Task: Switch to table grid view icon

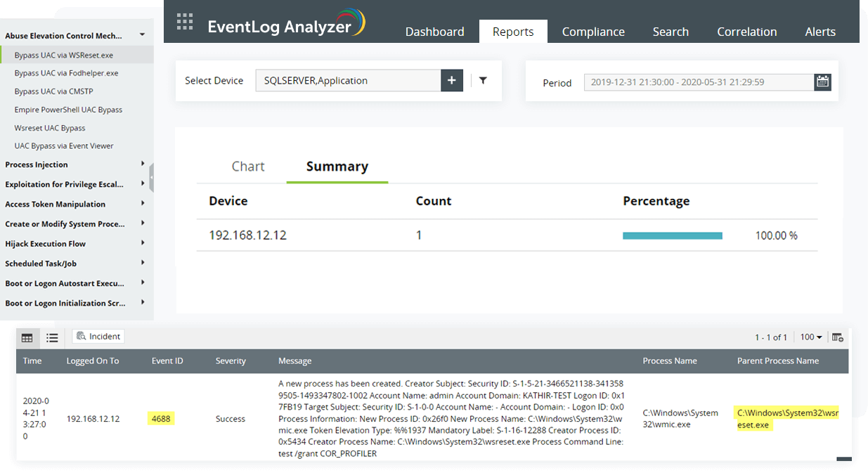Action: point(27,337)
